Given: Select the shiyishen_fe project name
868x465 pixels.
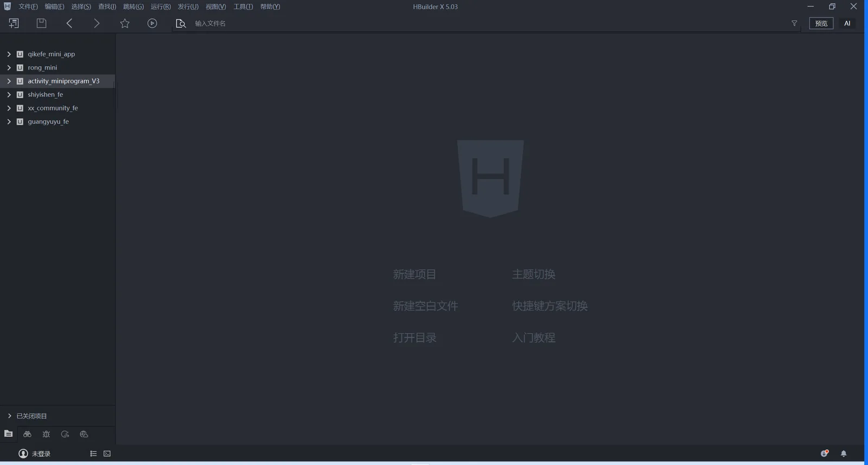Looking at the screenshot, I should [46, 95].
